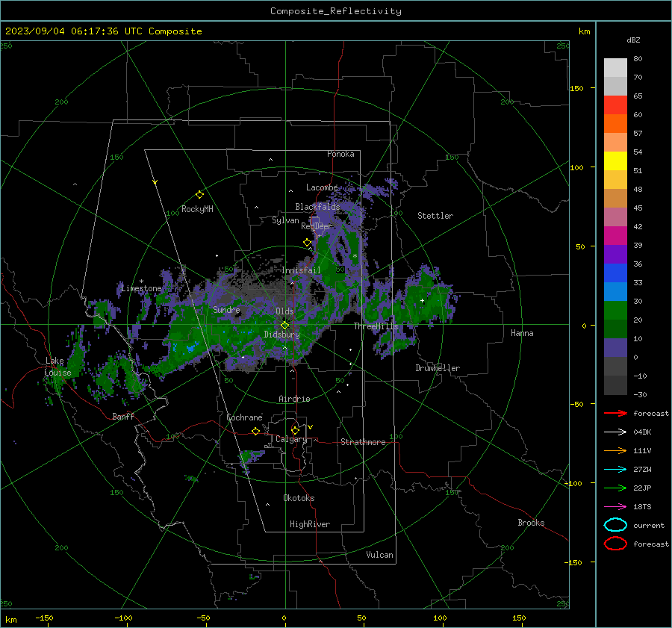Click the yellow radar-center diamond near Olds
Screen dimensions: 672x628
[284, 325]
